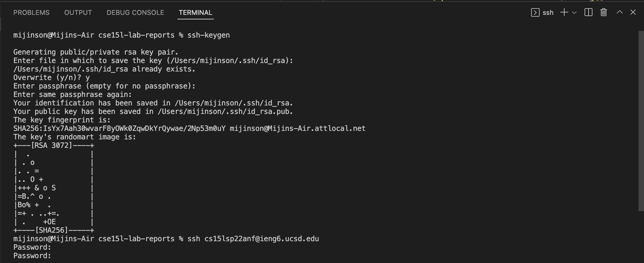Split the terminal panel
Image resolution: width=644 pixels, height=263 pixels.
click(588, 12)
